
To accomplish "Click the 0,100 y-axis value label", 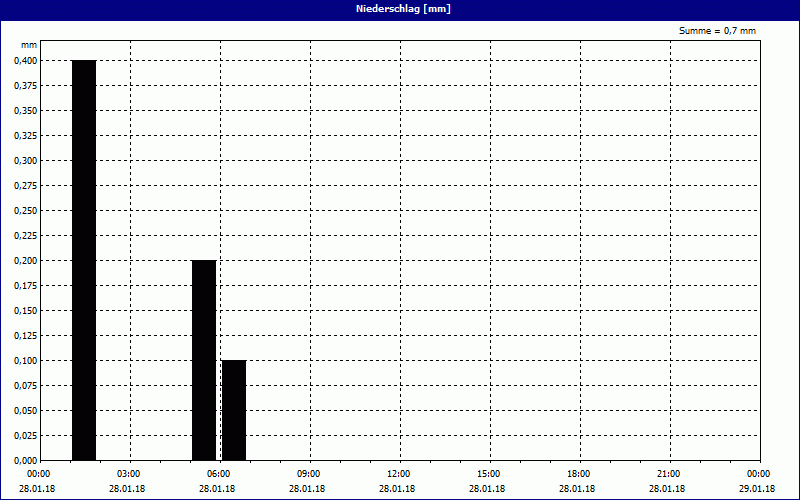I will click(24, 361).
